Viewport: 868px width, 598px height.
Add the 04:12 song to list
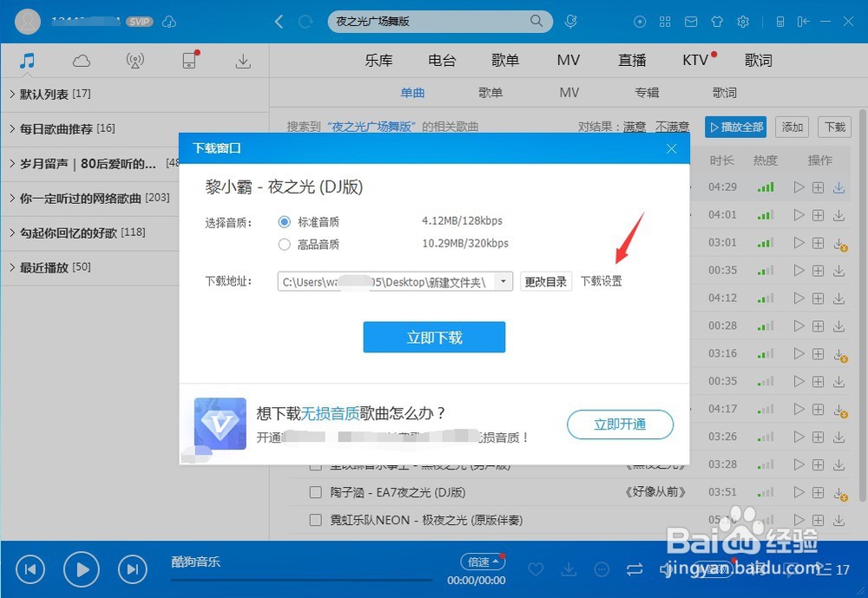(819, 298)
